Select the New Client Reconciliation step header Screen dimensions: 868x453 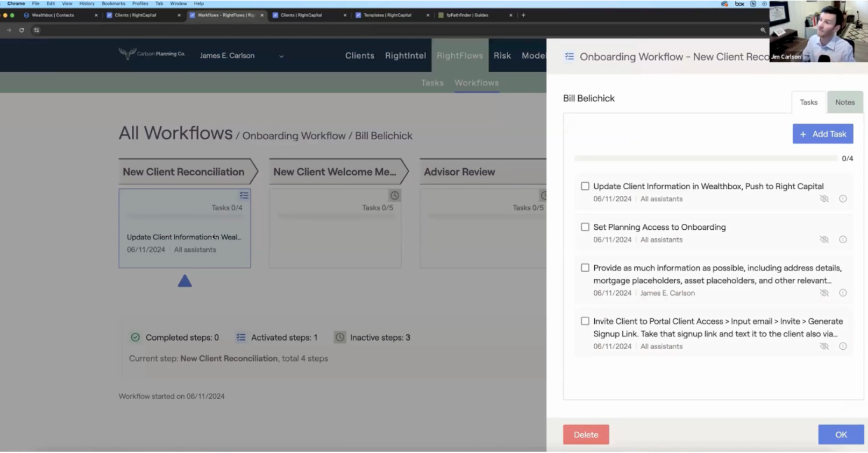(x=188, y=171)
